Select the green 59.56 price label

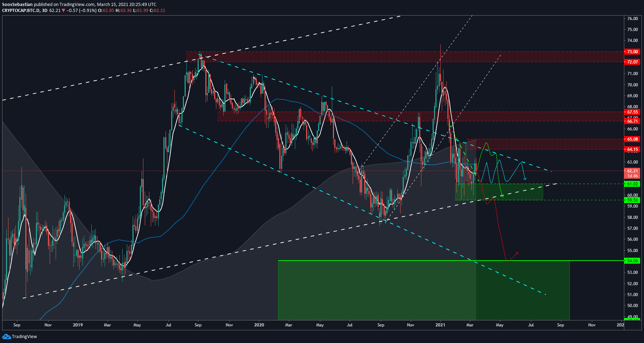tap(632, 200)
